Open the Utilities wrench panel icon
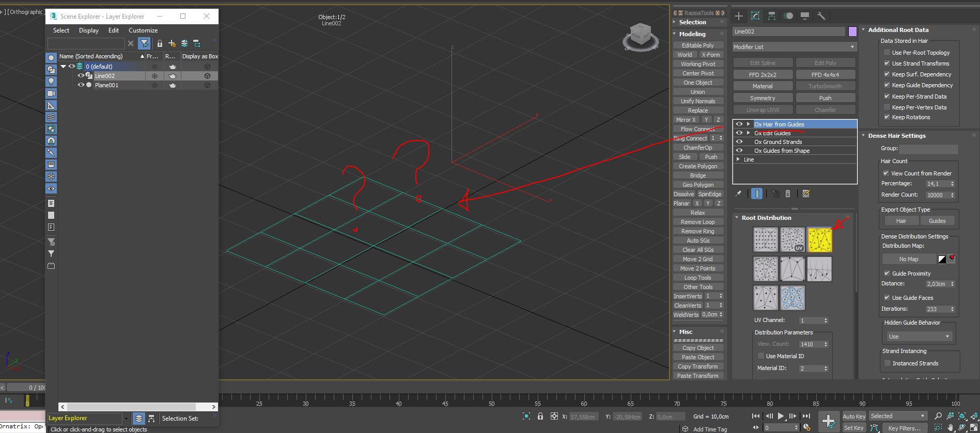This screenshot has height=433, width=980. 821,16
